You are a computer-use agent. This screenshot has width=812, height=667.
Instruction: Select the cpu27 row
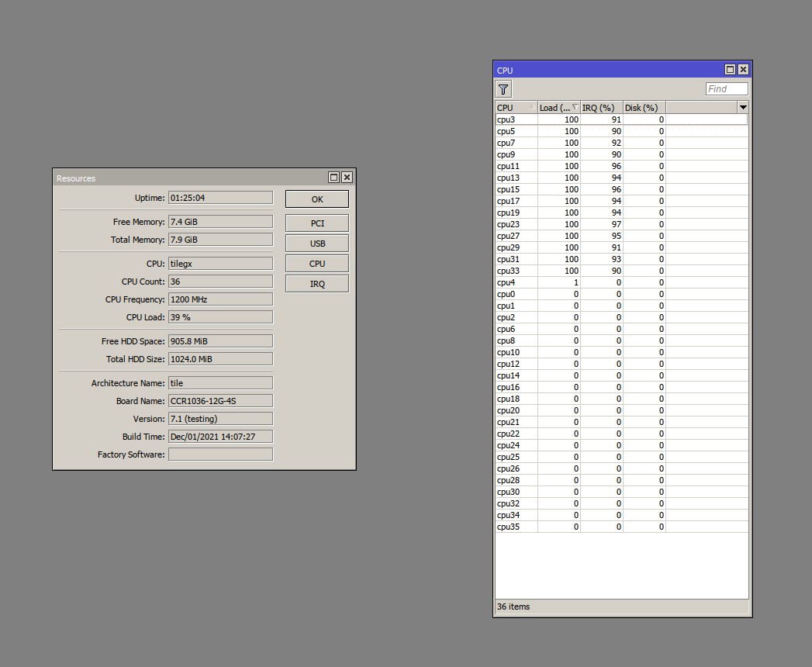pyautogui.click(x=621, y=236)
